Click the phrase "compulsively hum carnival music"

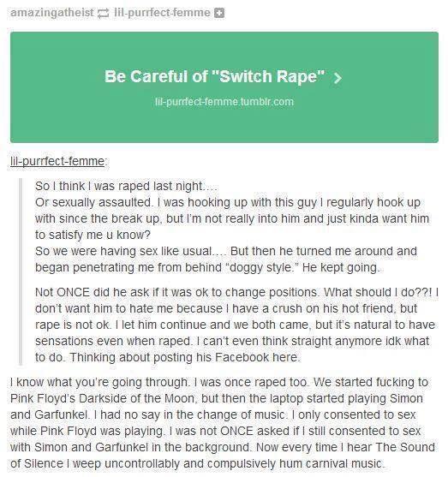click(x=295, y=463)
